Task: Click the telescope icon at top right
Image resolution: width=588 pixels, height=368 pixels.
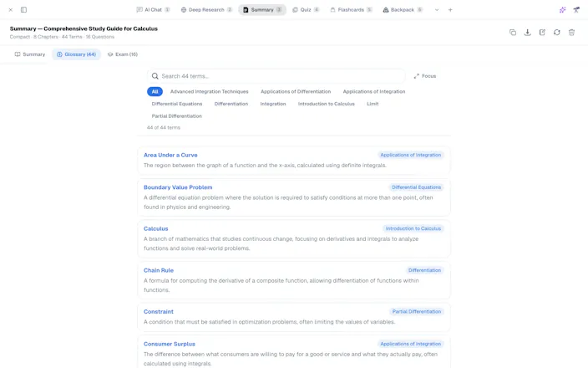Action: [576, 10]
